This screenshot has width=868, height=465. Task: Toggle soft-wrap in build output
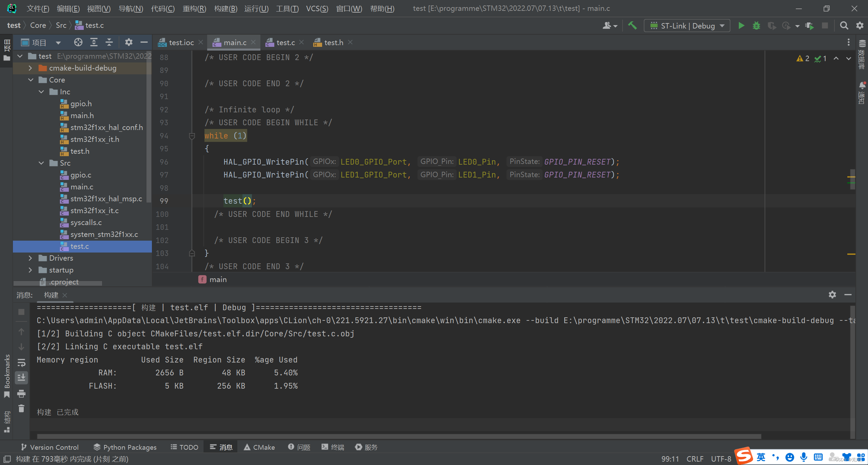[x=21, y=362]
